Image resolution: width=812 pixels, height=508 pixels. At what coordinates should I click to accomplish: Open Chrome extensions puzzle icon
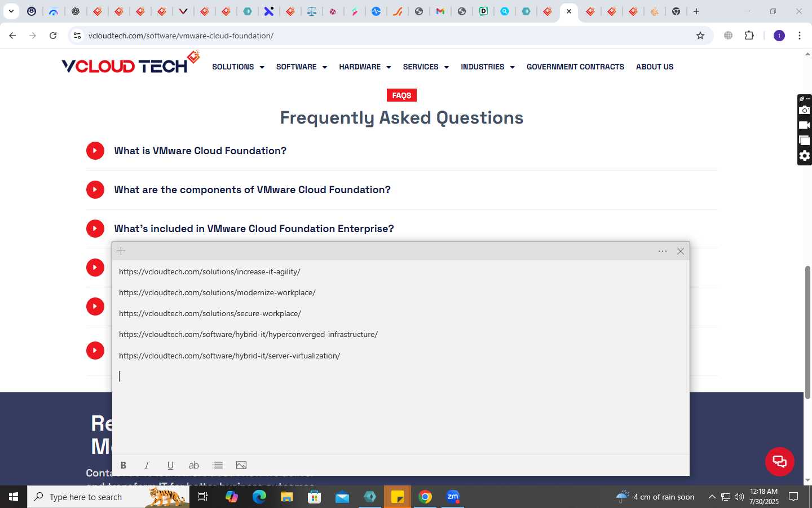click(749, 36)
